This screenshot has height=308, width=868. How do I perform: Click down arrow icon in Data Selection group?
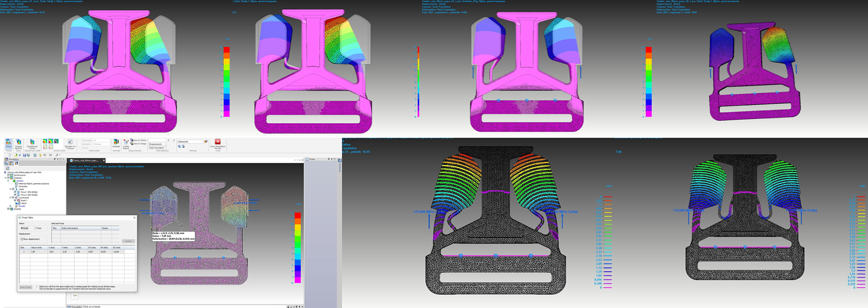[168, 140]
